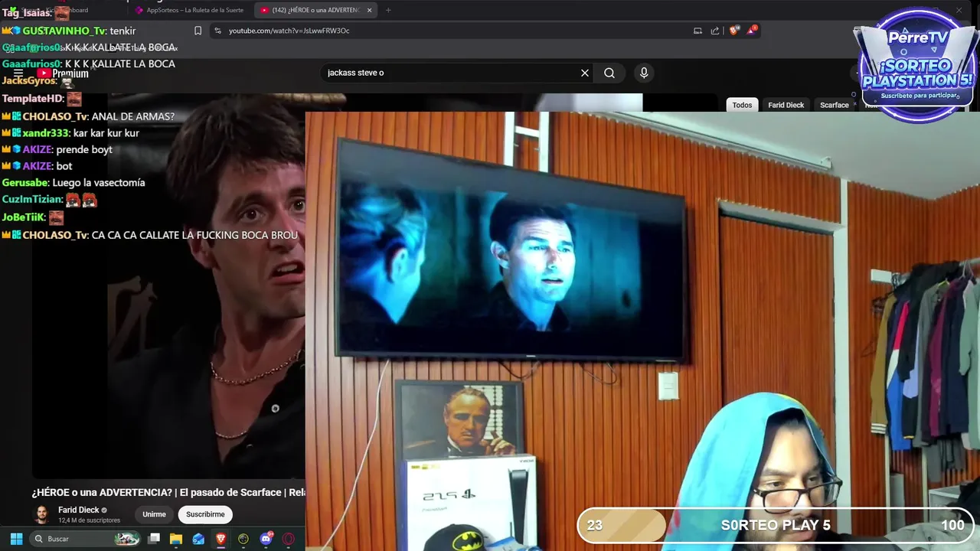This screenshot has width=980, height=551.
Task: Bookmark this page with the bookmark icon
Action: (198, 31)
